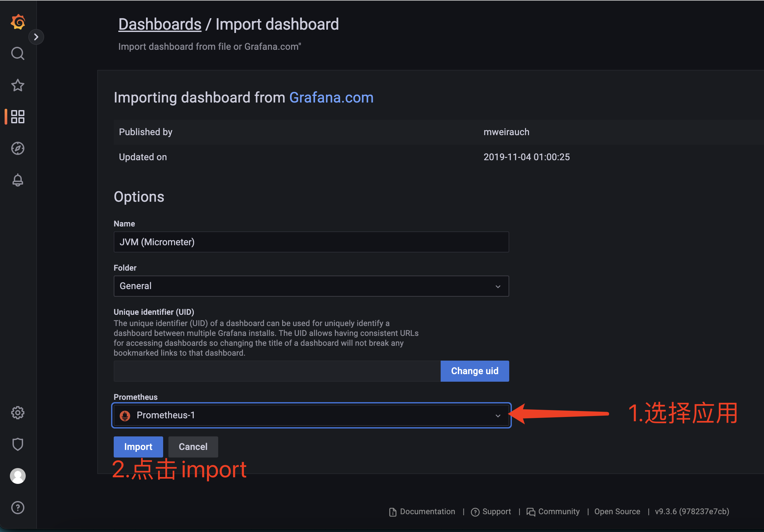Screen dimensions: 764x532
Task: Click the Folder dropdown chevron arrow
Action: click(498, 286)
